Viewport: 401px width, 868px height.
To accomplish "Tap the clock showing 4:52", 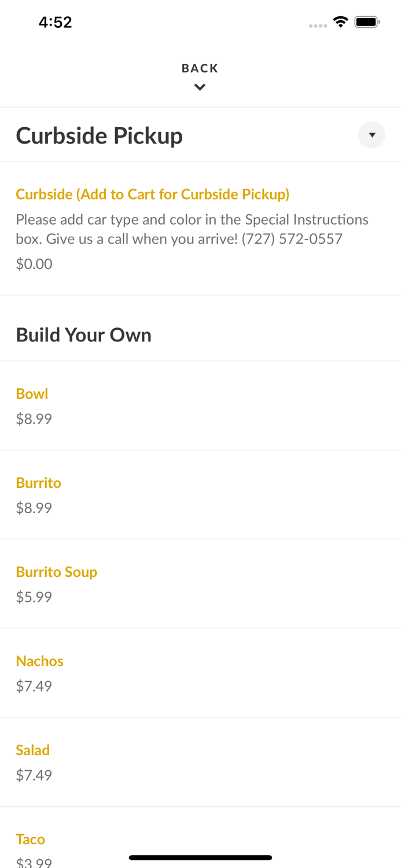I will point(56,22).
